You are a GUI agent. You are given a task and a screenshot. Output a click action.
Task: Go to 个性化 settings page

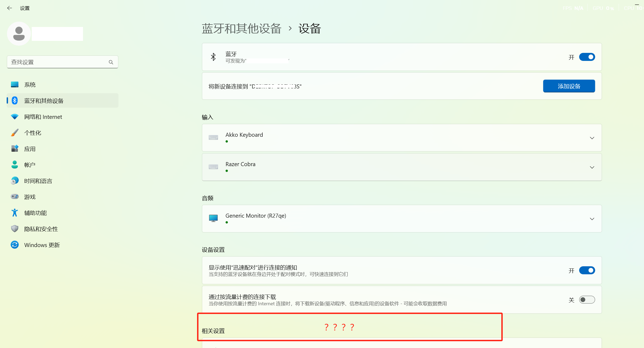[33, 133]
